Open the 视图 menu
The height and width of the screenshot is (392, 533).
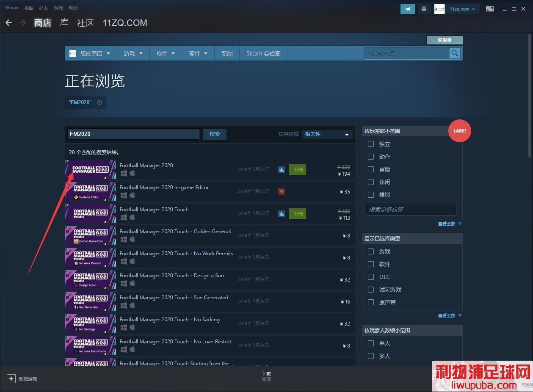pyautogui.click(x=29, y=8)
